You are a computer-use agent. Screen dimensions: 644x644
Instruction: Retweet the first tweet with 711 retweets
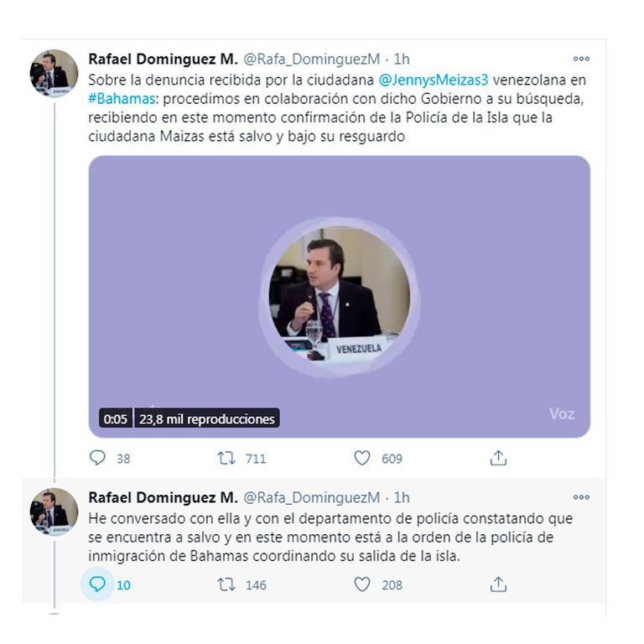[226, 458]
